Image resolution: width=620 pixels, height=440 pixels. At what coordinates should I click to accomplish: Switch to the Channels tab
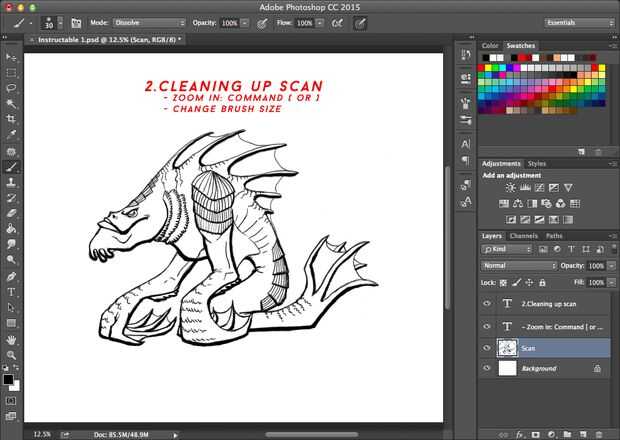[x=523, y=236]
